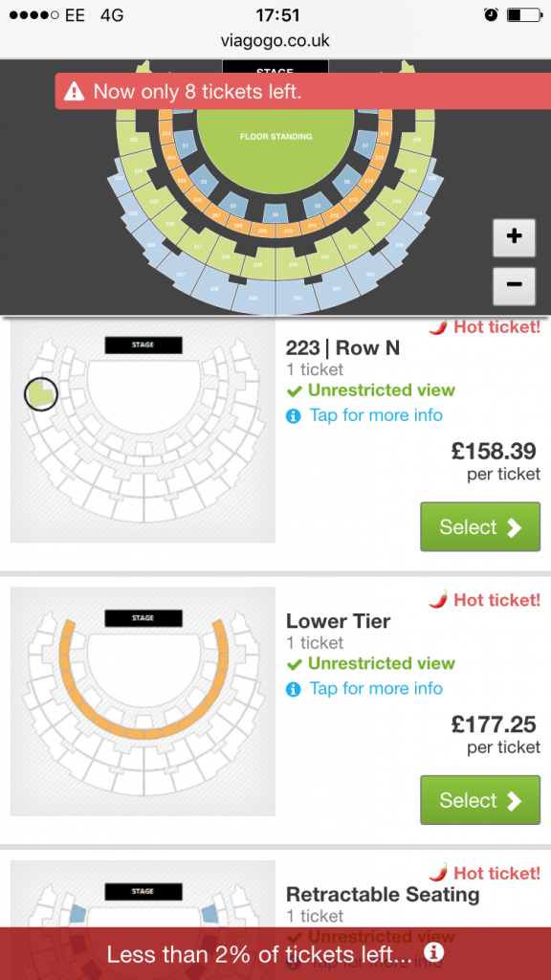Zoom in the seat map with plus button
This screenshot has height=980, width=551.
tap(514, 237)
